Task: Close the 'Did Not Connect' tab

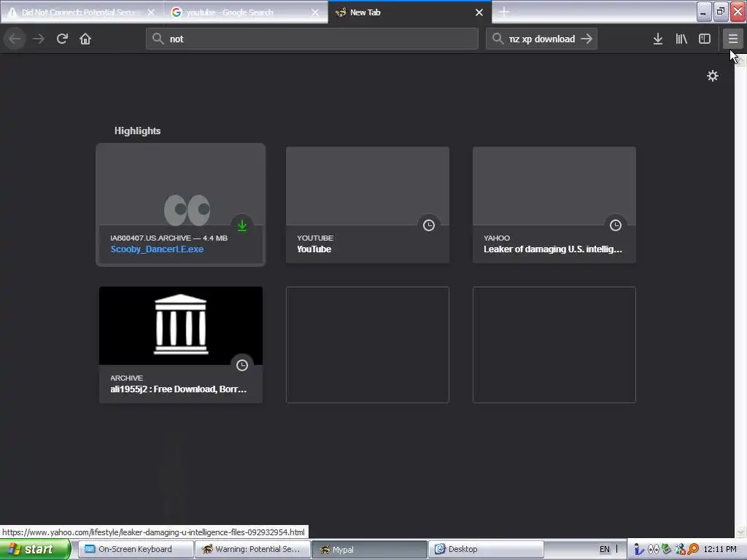Action: (151, 12)
